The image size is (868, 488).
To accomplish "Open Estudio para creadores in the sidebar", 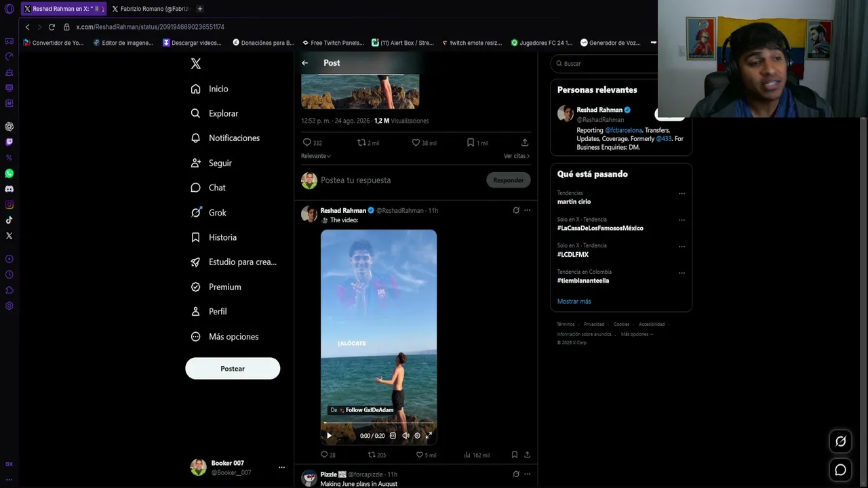I will point(234,262).
